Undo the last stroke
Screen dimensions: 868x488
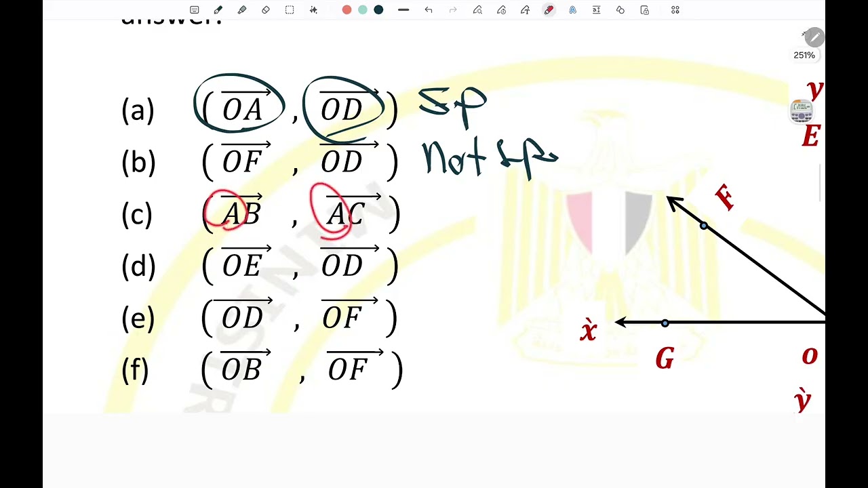[429, 10]
